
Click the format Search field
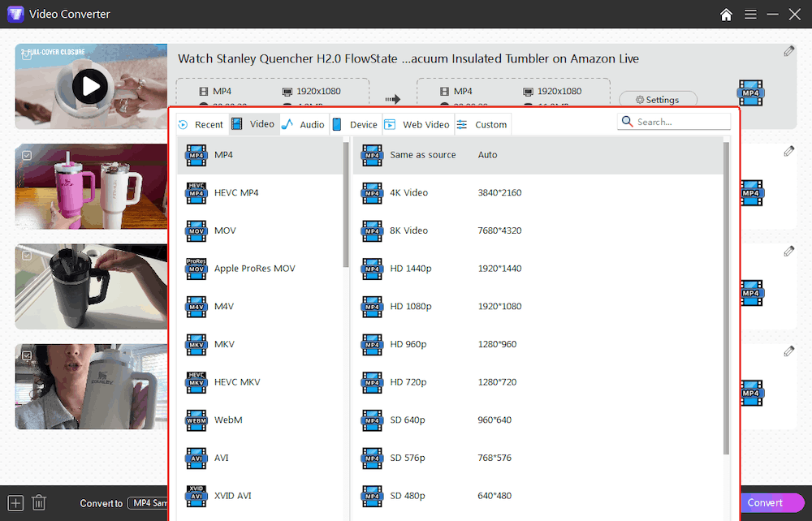[674, 122]
